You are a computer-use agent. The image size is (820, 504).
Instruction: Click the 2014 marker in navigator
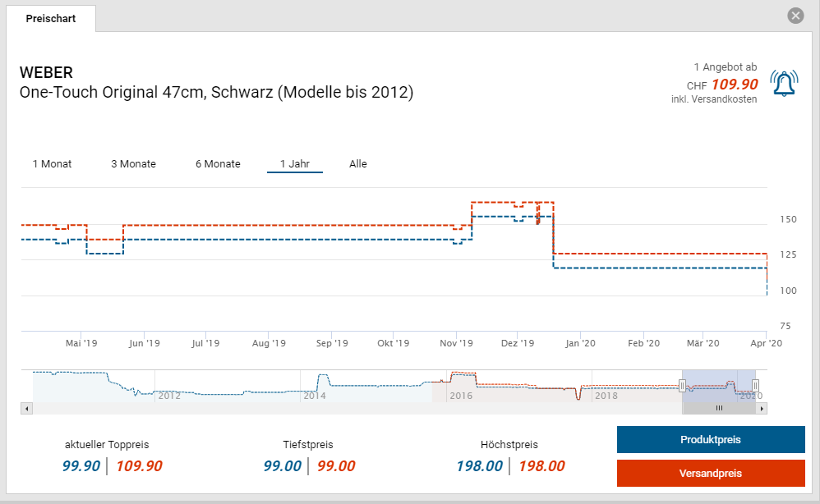tap(315, 396)
